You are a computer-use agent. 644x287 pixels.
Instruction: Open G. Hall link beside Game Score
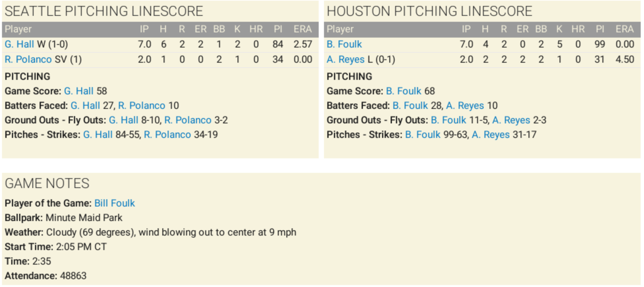point(79,91)
